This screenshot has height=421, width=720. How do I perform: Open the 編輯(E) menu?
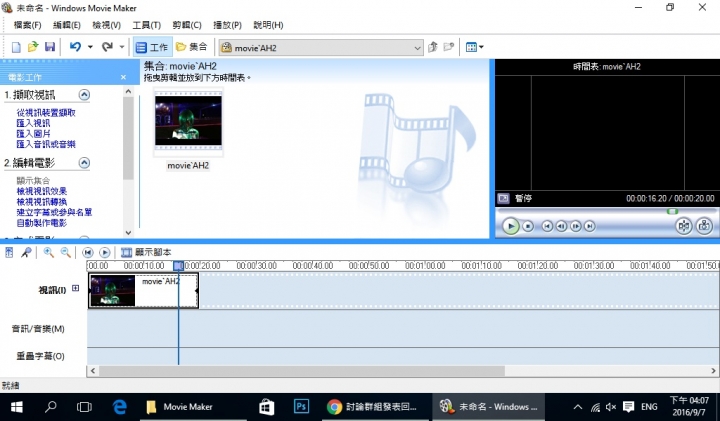tap(67, 25)
